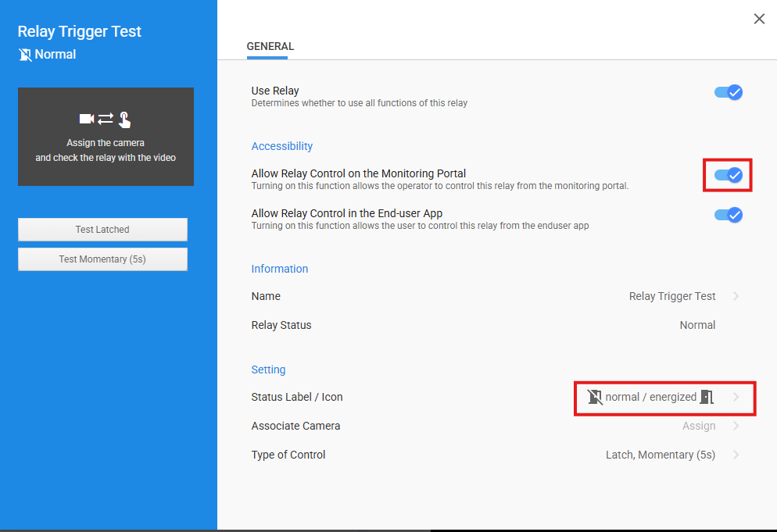This screenshot has width=777, height=532.
Task: Click the camera assignment video placeholder
Action: coord(106,137)
